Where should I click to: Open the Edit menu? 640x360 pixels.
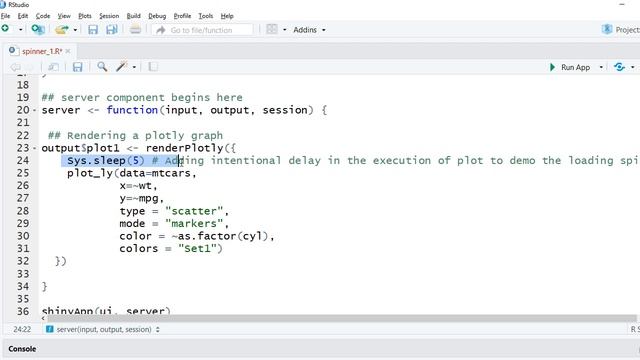23,16
